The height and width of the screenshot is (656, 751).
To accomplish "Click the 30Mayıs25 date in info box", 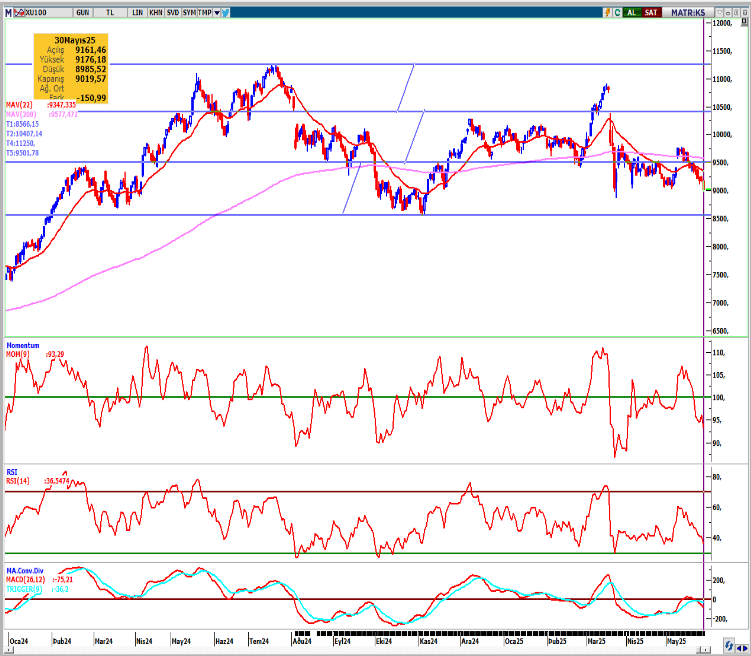I will (75, 40).
